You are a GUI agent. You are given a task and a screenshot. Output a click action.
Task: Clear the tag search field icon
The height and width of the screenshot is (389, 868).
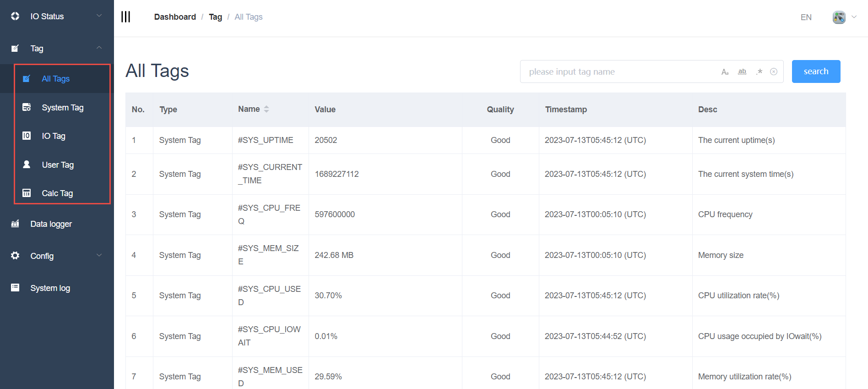tap(774, 72)
